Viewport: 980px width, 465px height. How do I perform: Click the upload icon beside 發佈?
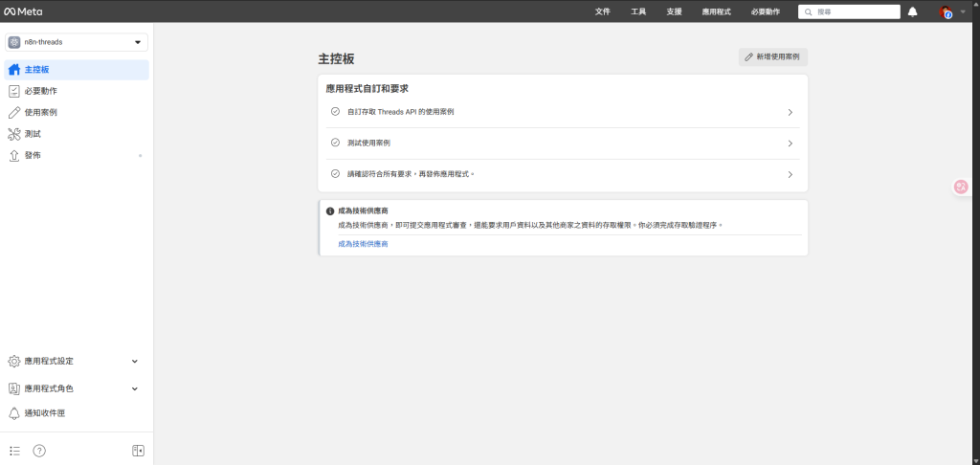14,156
